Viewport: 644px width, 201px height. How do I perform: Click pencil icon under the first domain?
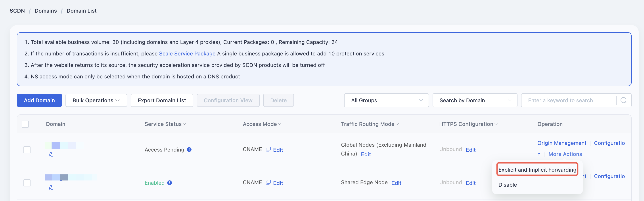click(51, 154)
